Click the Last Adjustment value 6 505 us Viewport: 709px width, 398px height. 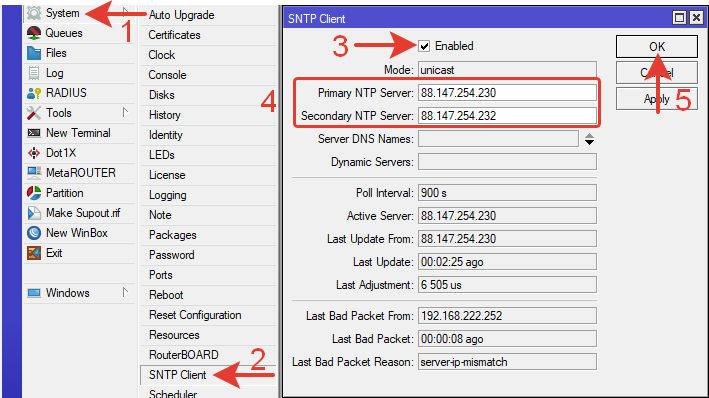tap(507, 285)
